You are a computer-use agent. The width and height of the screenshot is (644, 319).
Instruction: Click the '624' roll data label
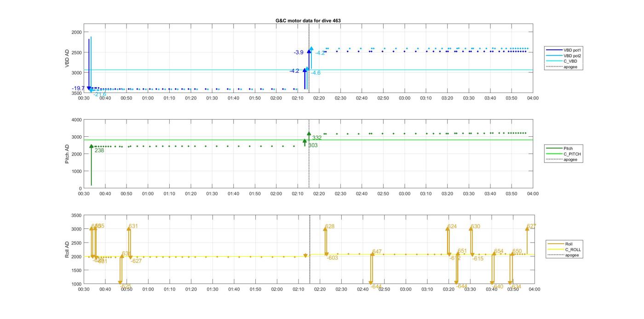pyautogui.click(x=452, y=226)
